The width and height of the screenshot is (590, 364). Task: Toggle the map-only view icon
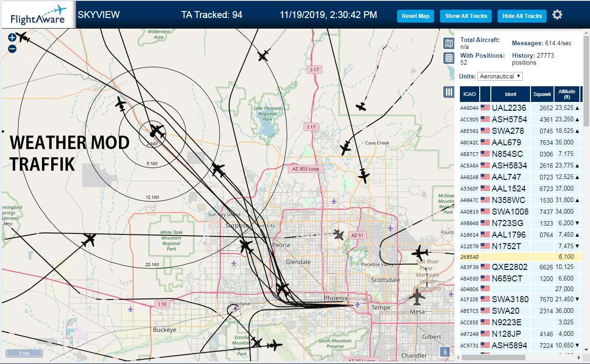tap(449, 43)
